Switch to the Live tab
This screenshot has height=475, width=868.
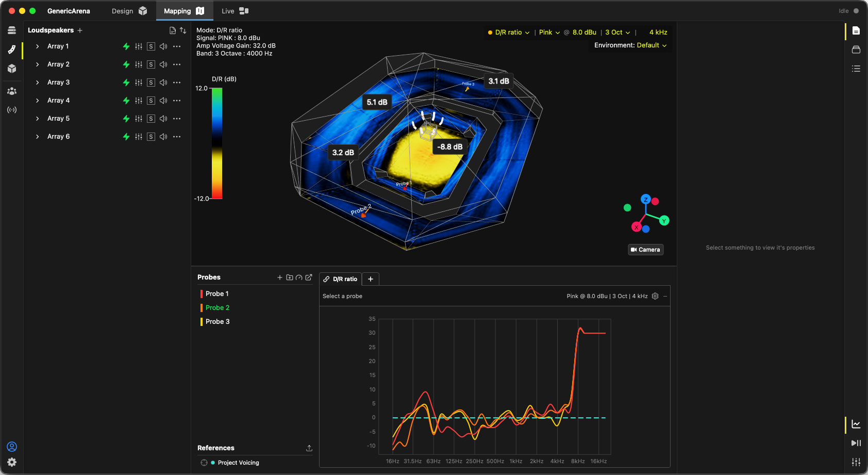coord(235,11)
